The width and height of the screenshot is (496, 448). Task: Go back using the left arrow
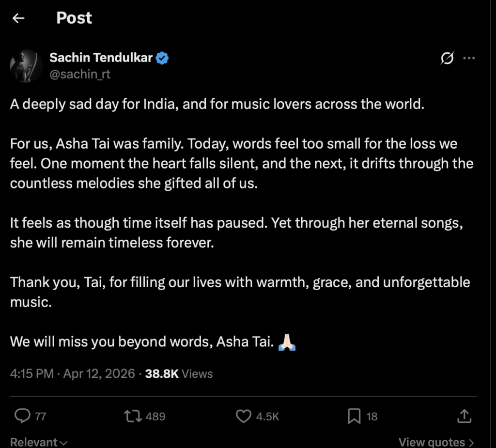(x=18, y=18)
